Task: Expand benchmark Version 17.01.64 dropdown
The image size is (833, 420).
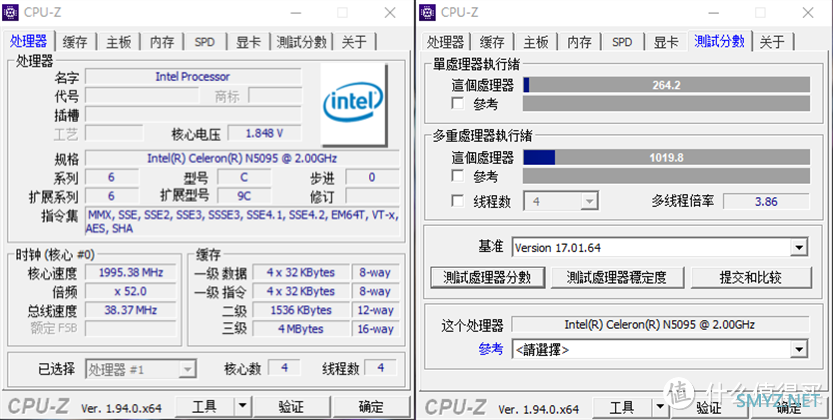Action: [799, 247]
